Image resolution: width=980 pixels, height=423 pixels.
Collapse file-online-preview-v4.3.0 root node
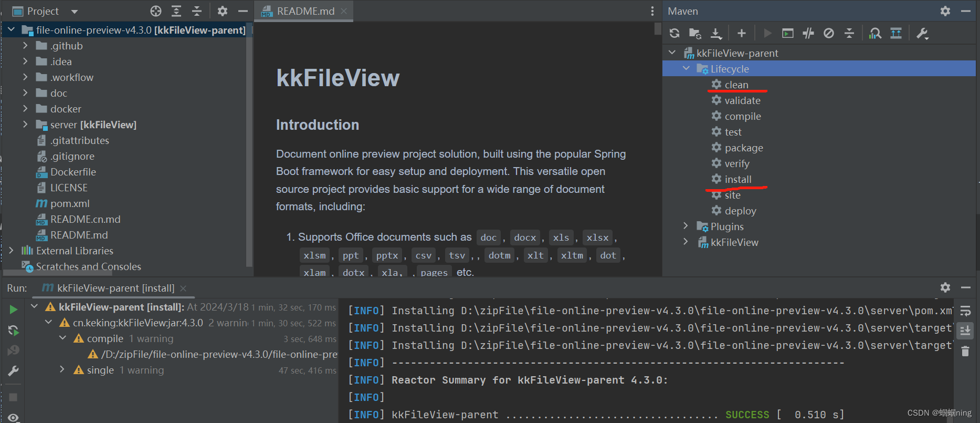pyautogui.click(x=11, y=30)
